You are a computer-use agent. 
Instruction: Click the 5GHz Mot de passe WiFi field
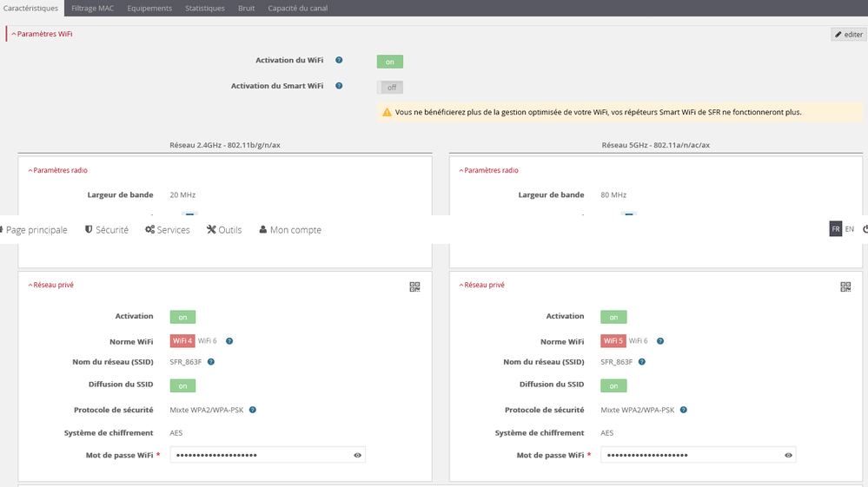[x=691, y=455]
